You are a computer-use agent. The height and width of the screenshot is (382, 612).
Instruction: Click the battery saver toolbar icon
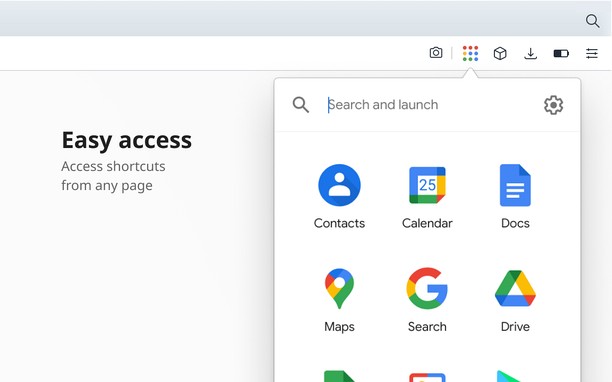(x=561, y=53)
